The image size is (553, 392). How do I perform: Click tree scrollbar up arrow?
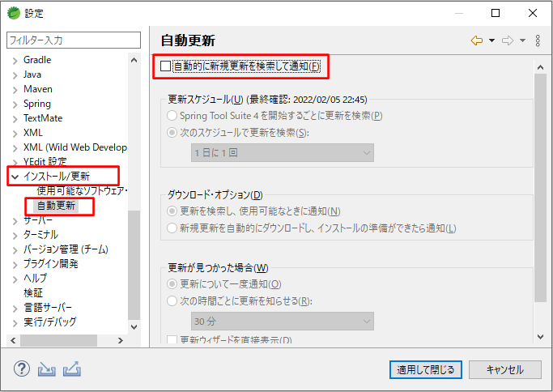click(x=134, y=60)
